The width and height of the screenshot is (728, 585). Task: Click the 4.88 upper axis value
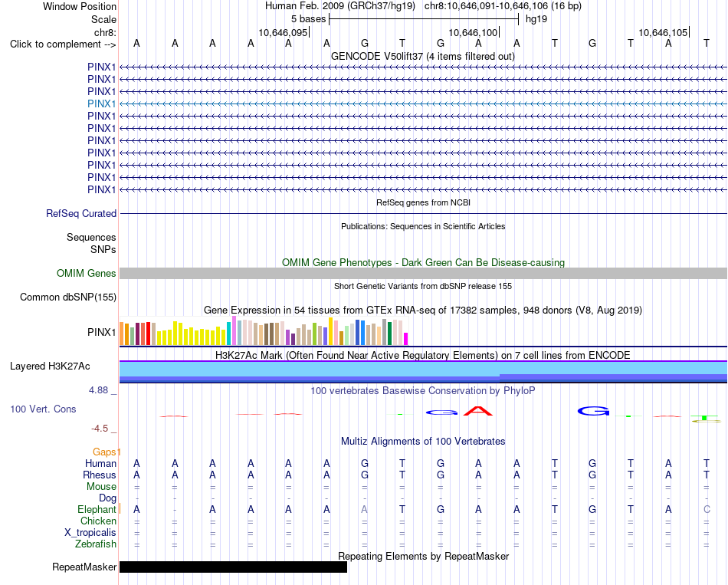(98, 390)
